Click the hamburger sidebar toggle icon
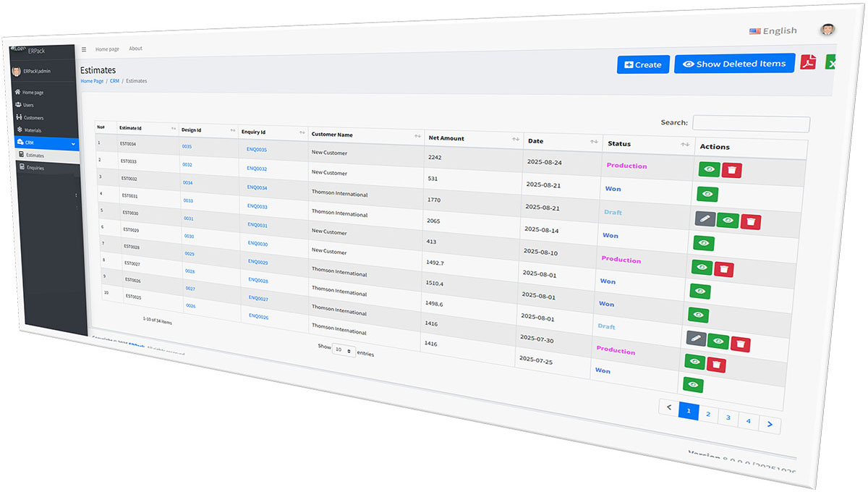The image size is (868, 492). 84,49
